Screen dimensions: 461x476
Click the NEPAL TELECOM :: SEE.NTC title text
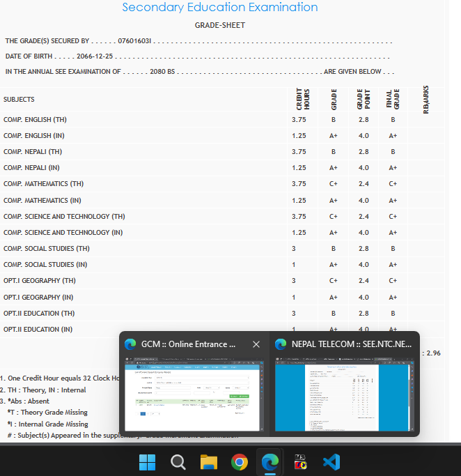coord(351,344)
